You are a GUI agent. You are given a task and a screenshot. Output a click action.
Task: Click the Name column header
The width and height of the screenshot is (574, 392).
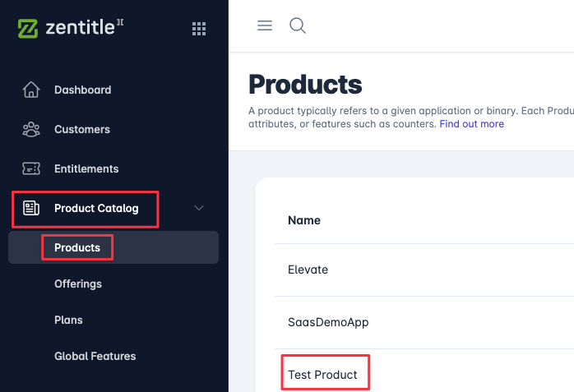pyautogui.click(x=304, y=220)
